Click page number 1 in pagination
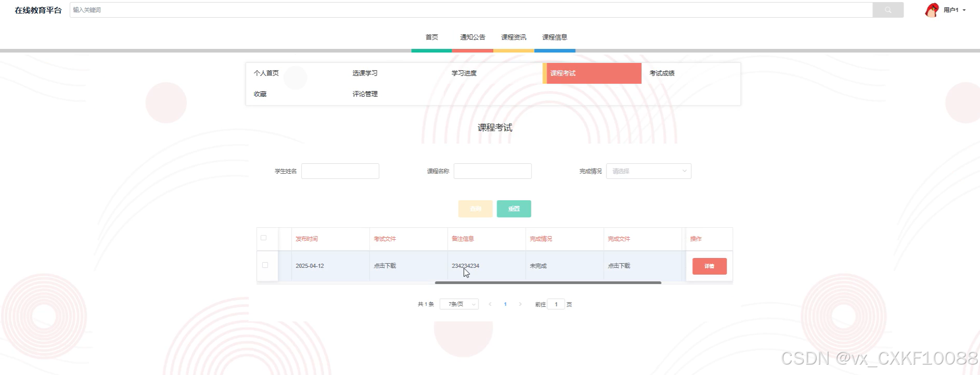This screenshot has width=980, height=375. [x=505, y=304]
